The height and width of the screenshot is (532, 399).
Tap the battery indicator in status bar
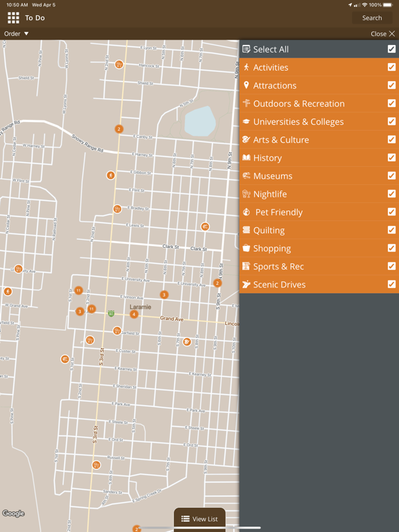click(387, 5)
